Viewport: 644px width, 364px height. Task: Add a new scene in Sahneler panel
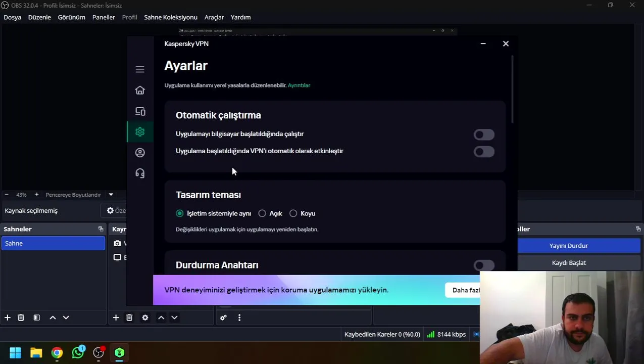tap(8, 317)
